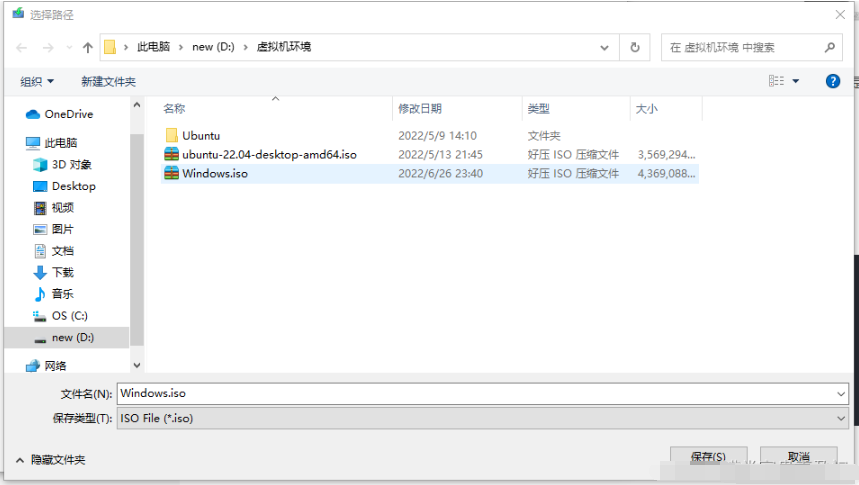Go back with the left arrow

[21, 48]
